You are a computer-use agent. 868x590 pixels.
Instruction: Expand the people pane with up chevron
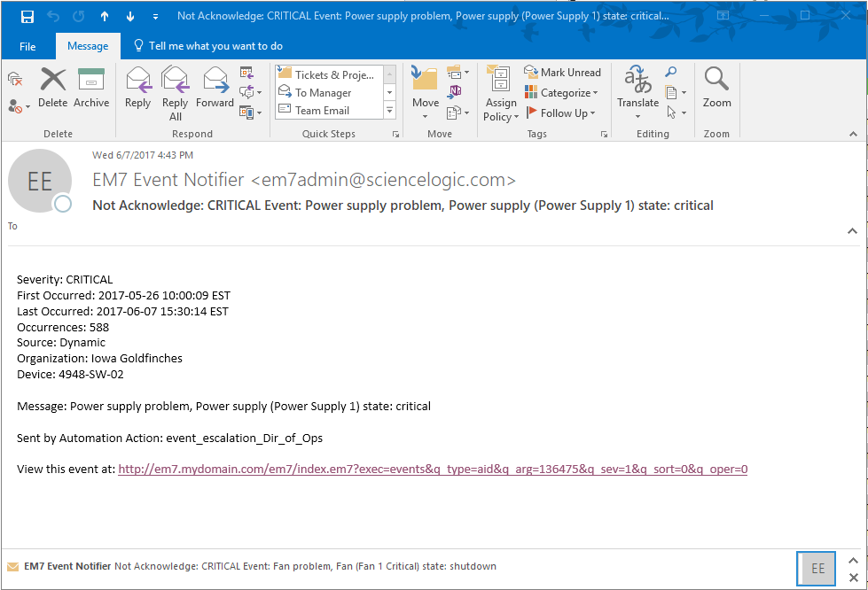(x=853, y=560)
